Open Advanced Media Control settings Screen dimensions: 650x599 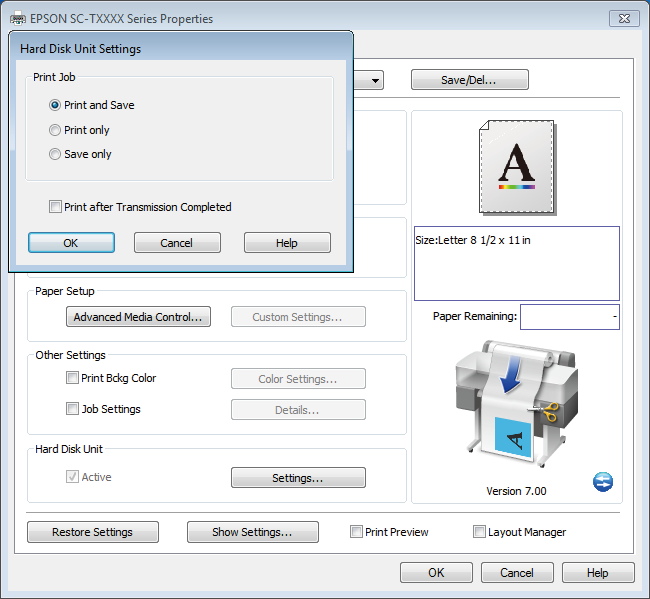pos(138,317)
